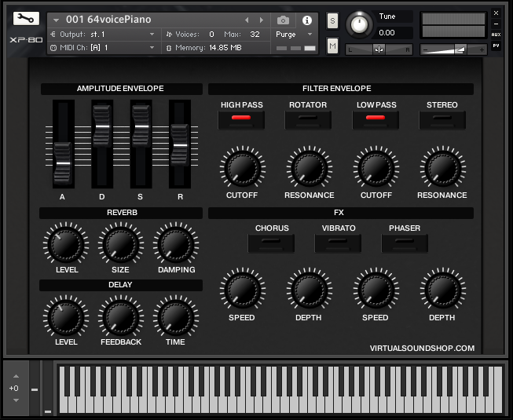Viewport: 513px width, 420px height.
Task: Click the camera snapshot icon
Action: click(x=283, y=20)
